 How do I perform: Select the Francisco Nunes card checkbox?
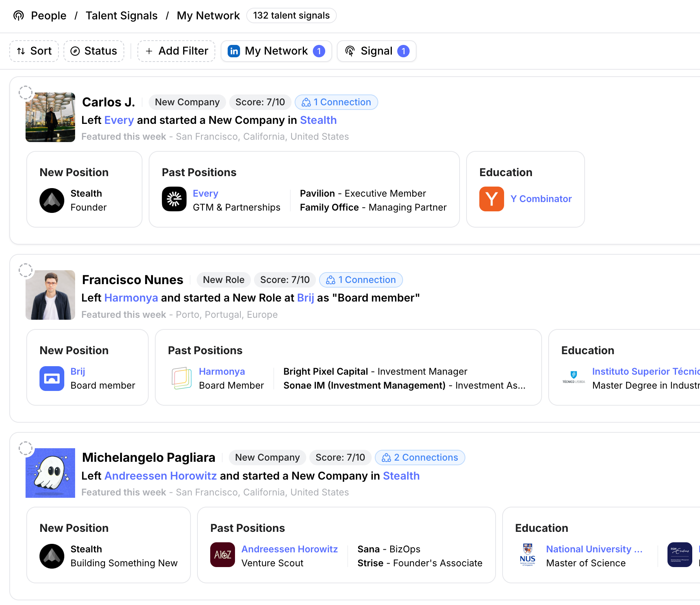tap(26, 270)
